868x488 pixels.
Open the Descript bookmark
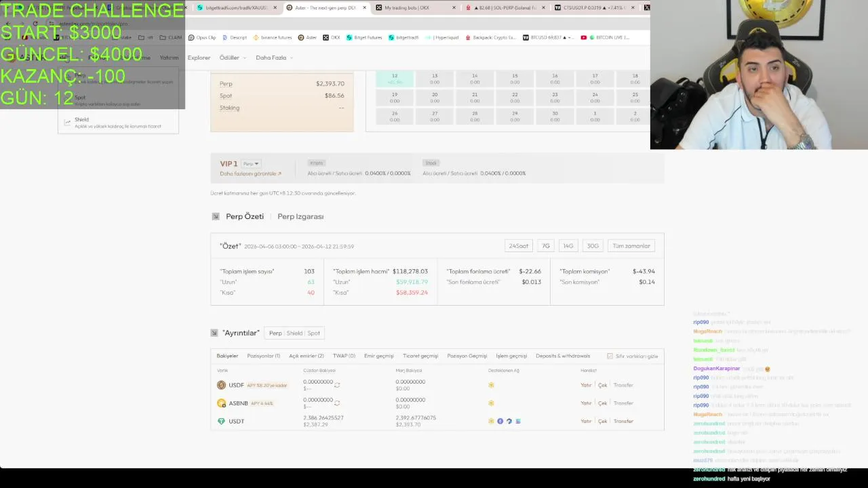pos(235,37)
